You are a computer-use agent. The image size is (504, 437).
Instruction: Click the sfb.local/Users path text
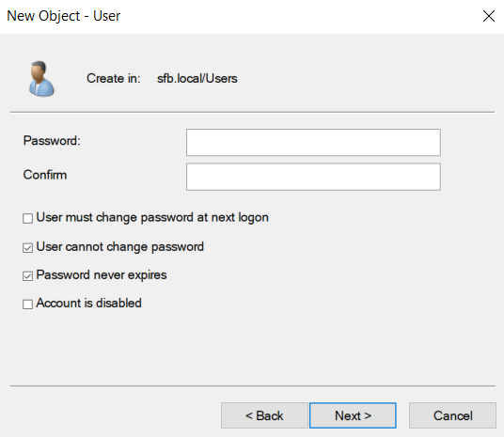coord(197,78)
